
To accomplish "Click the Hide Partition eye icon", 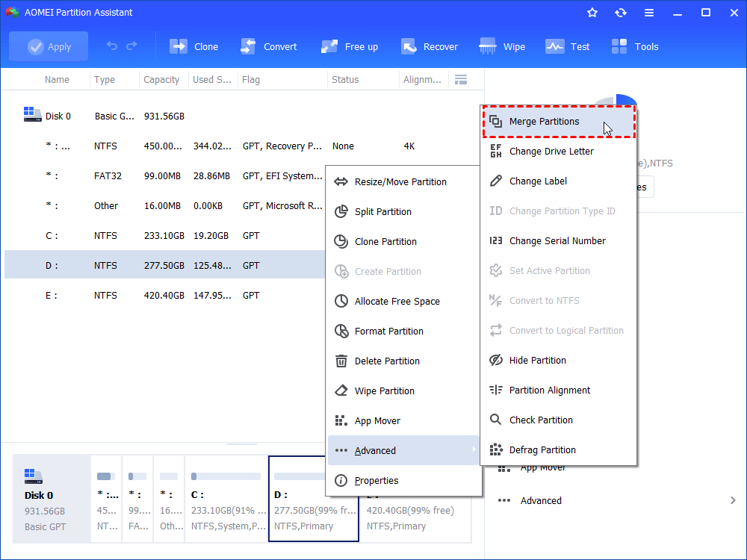I will [495, 360].
